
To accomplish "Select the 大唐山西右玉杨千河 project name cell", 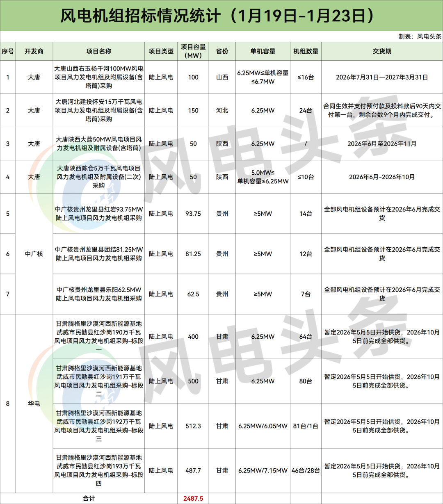I will pyautogui.click(x=98, y=77).
